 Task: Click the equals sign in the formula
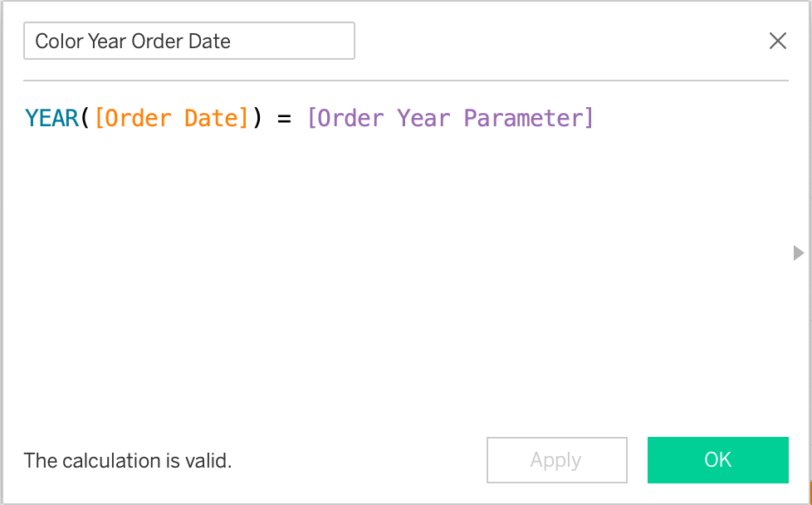[x=284, y=118]
